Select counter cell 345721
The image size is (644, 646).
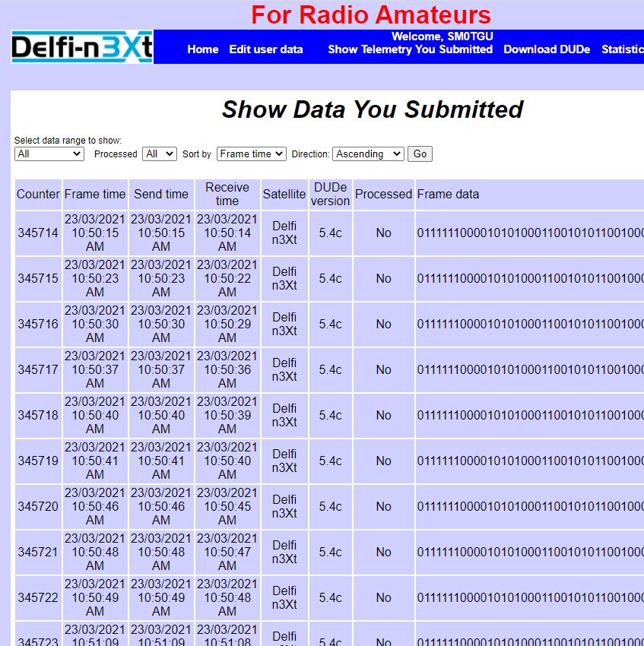pos(38,552)
